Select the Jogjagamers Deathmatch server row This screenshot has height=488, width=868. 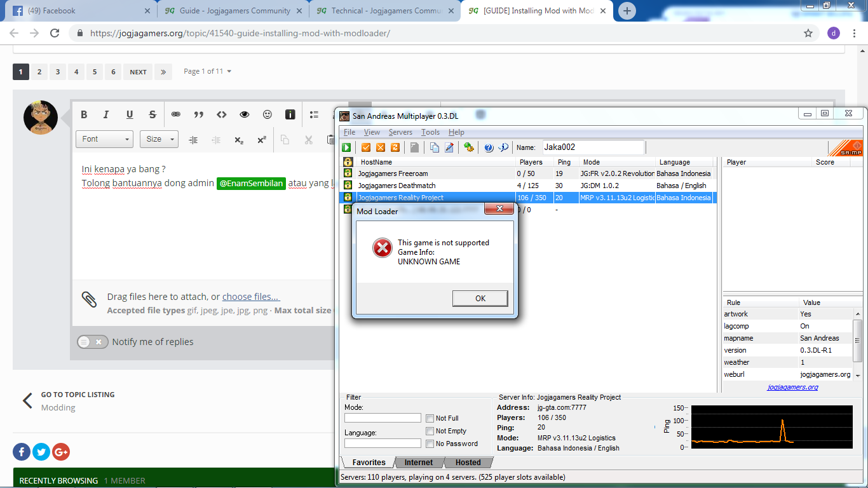pyautogui.click(x=527, y=186)
